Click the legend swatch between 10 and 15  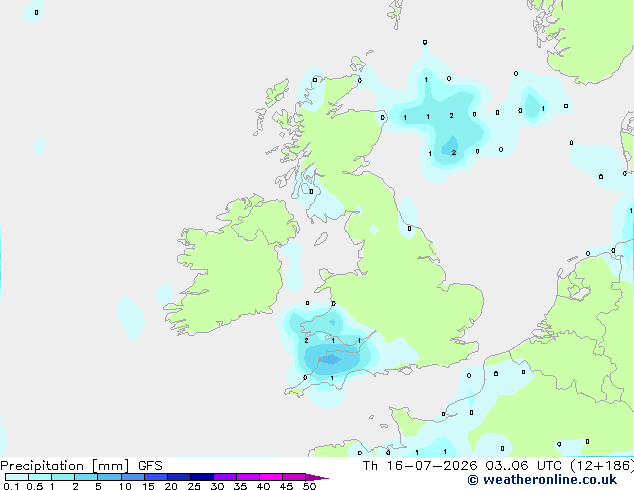(x=133, y=477)
